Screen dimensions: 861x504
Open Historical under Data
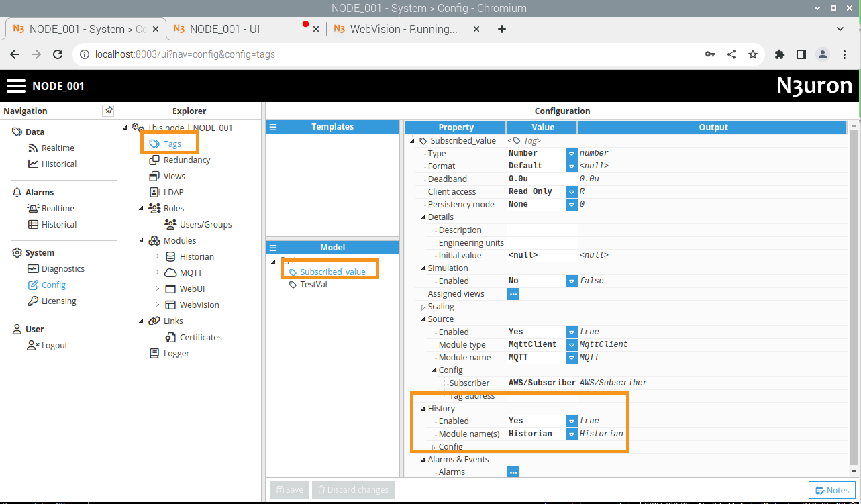(x=52, y=164)
